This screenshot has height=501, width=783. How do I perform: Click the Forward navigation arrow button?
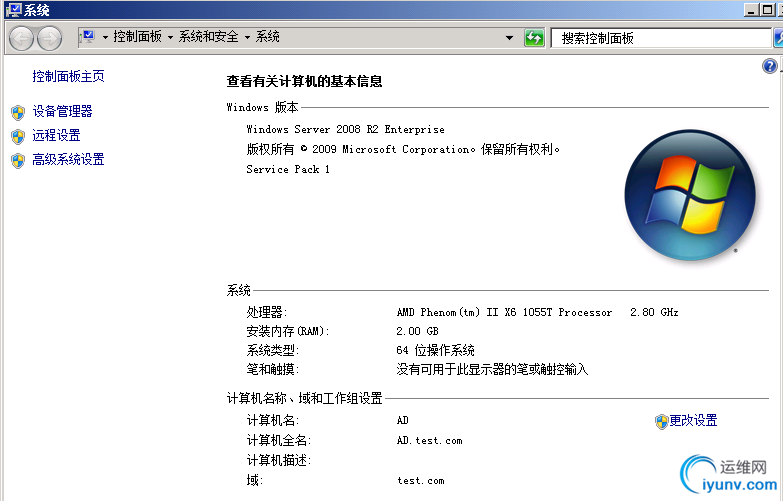pyautogui.click(x=49, y=38)
